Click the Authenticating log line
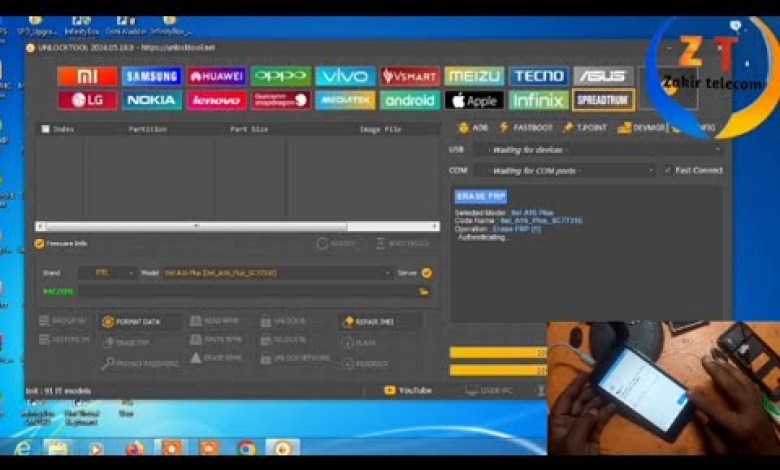 [483, 238]
